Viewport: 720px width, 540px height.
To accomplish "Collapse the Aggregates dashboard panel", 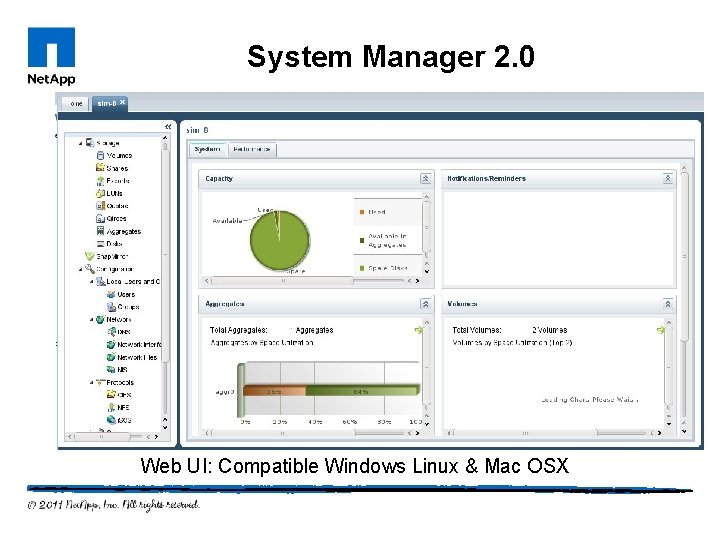I will [x=425, y=304].
